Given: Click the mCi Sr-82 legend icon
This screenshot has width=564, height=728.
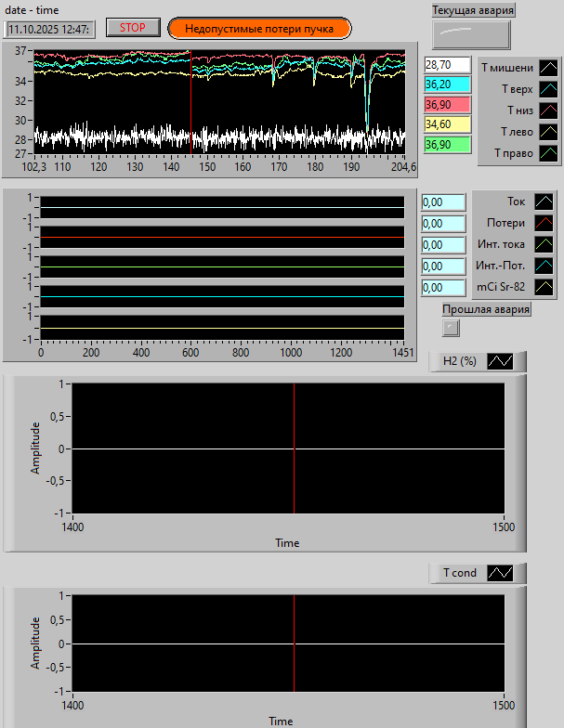Looking at the screenshot, I should (x=543, y=287).
